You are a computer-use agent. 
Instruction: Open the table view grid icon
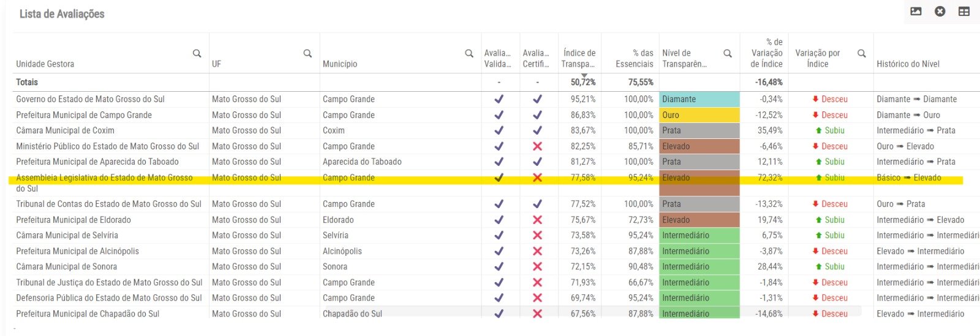964,12
